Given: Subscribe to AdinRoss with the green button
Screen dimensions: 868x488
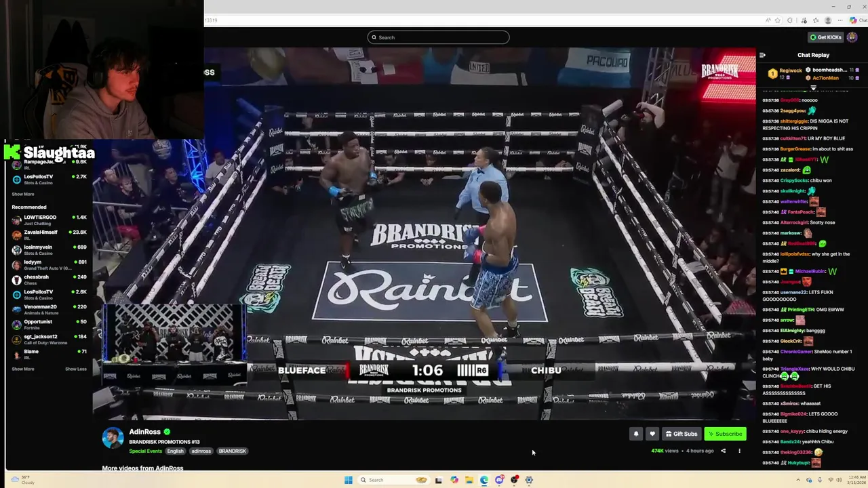Looking at the screenshot, I should pos(726,434).
